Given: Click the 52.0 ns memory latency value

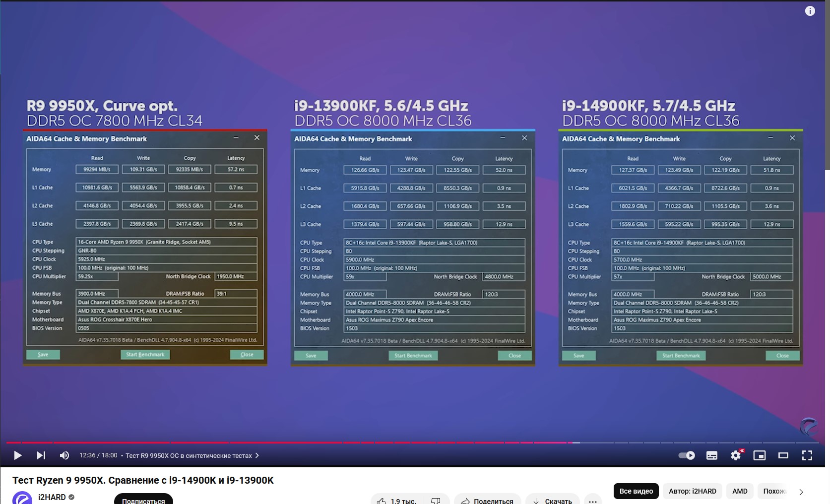Looking at the screenshot, I should coord(504,170).
